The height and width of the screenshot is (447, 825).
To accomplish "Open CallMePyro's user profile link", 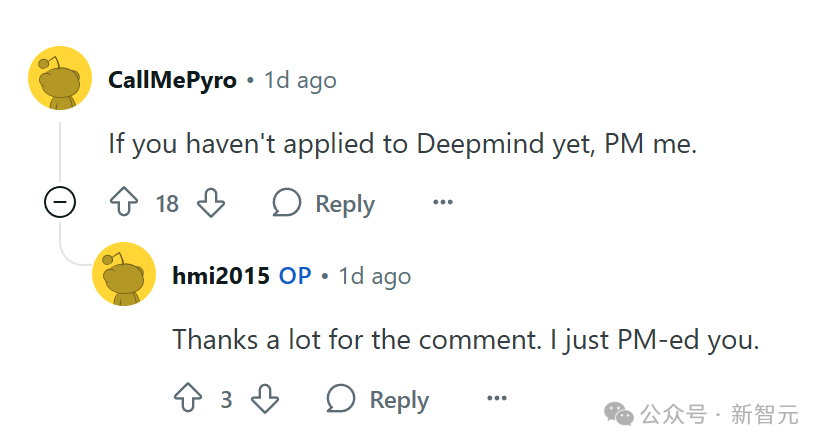I will tap(172, 80).
